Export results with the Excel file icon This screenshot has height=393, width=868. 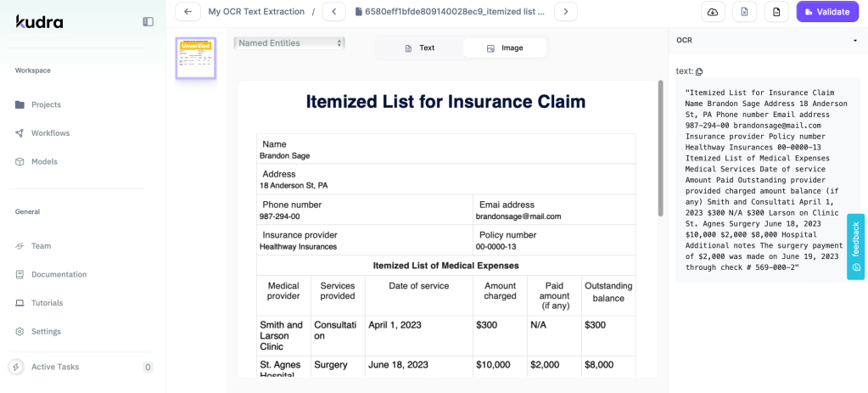(x=745, y=12)
